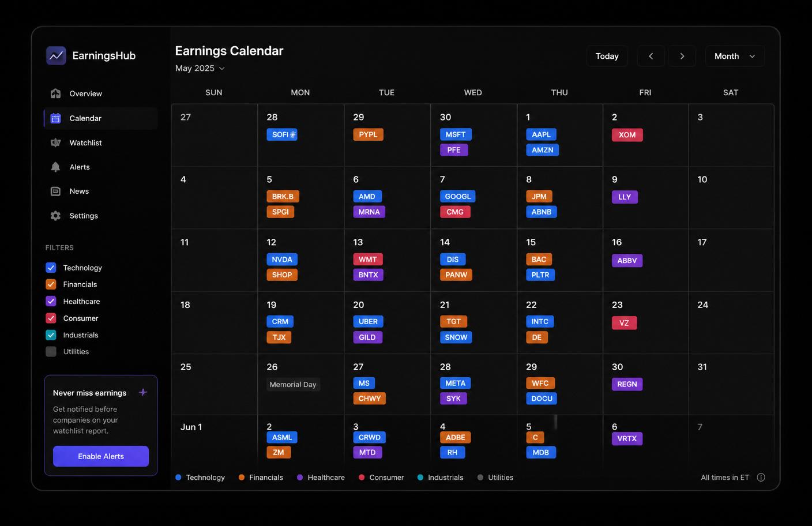Viewport: 812px width, 526px height.
Task: Click the Memorial Day label
Action: (293, 385)
